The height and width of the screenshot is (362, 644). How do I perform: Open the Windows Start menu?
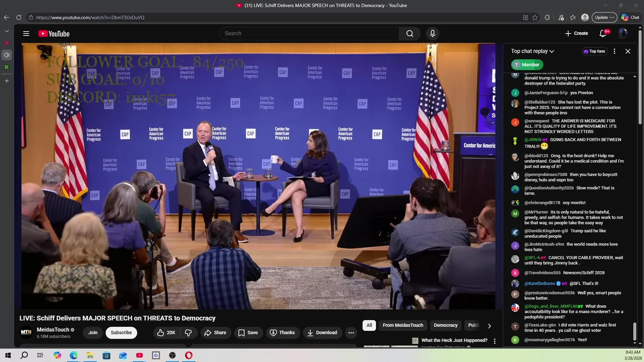[8, 355]
